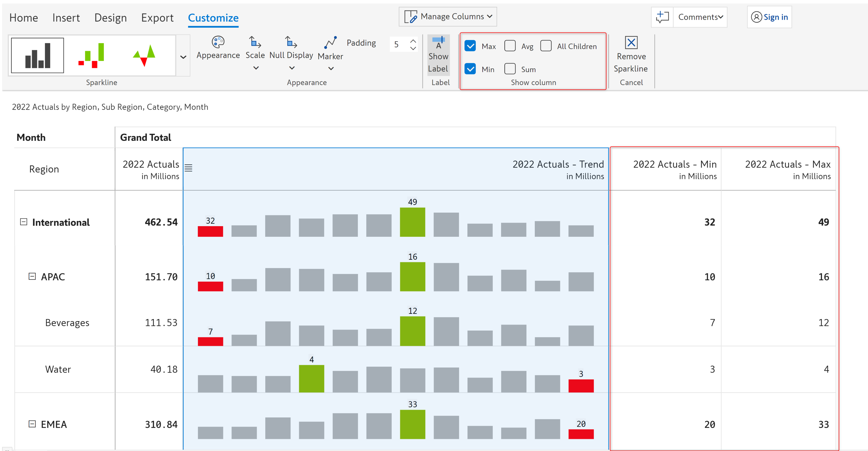Choose the win-loss bar sparkline style
This screenshot has height=451, width=868.
[91, 55]
